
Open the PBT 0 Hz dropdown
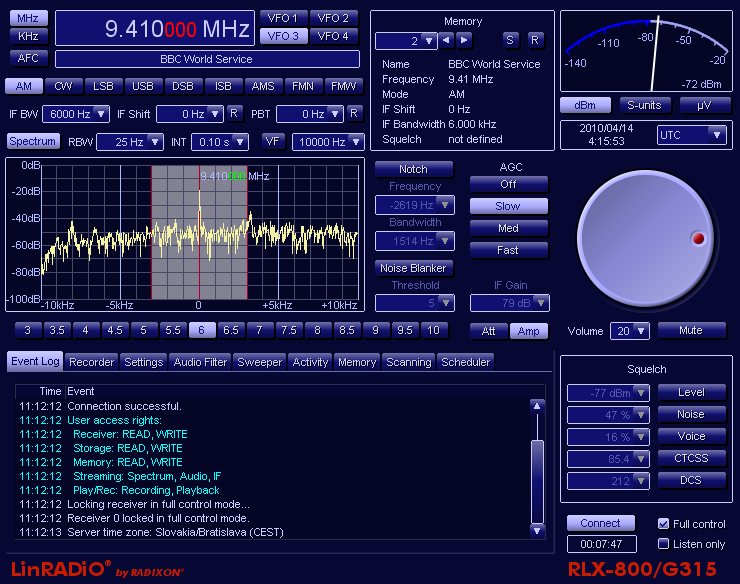point(335,114)
